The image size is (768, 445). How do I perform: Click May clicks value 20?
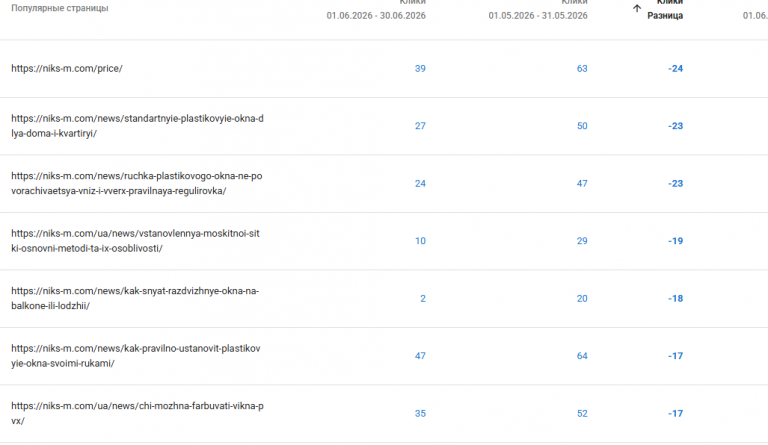582,299
